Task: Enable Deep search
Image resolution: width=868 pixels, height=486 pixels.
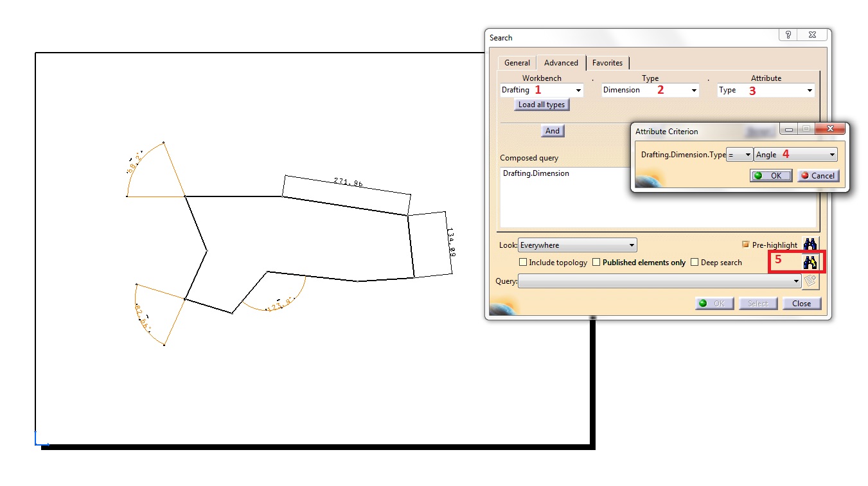Action: pyautogui.click(x=695, y=262)
